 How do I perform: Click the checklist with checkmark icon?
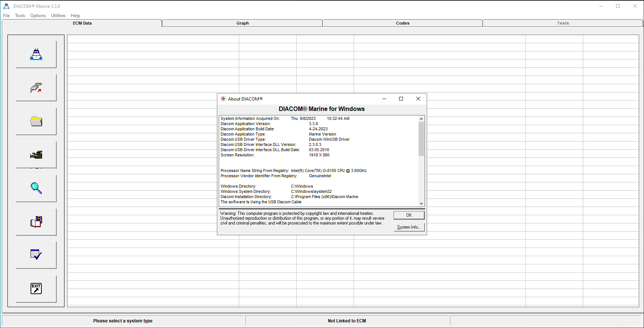pyautogui.click(x=36, y=255)
